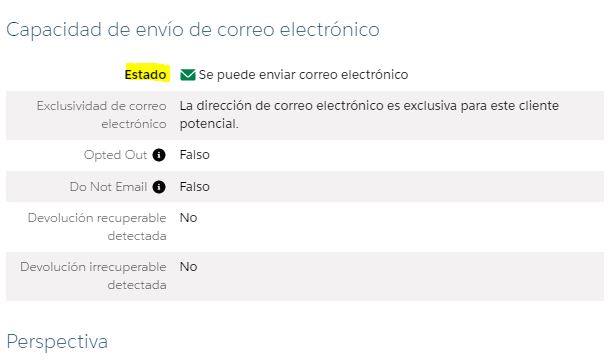Click the info icon next to Opted Out
Image resolution: width=615 pixels, height=361 pixels.
159,155
